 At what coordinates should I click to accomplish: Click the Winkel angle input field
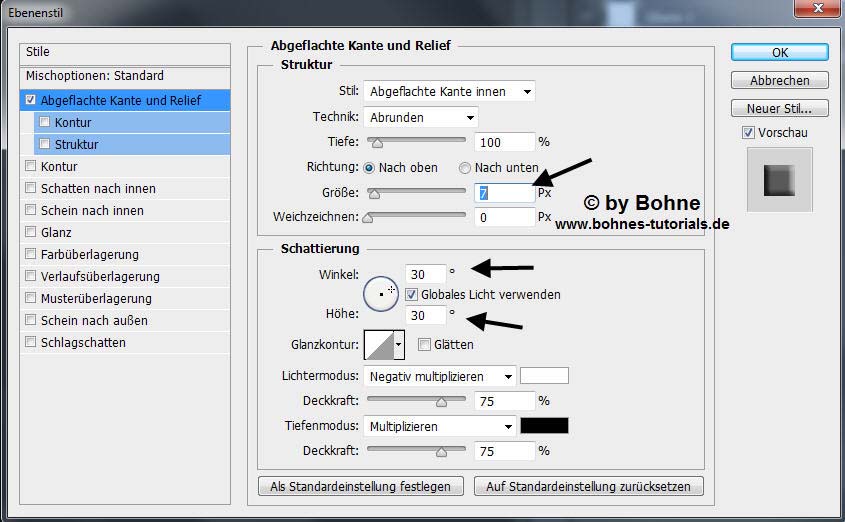pyautogui.click(x=426, y=274)
